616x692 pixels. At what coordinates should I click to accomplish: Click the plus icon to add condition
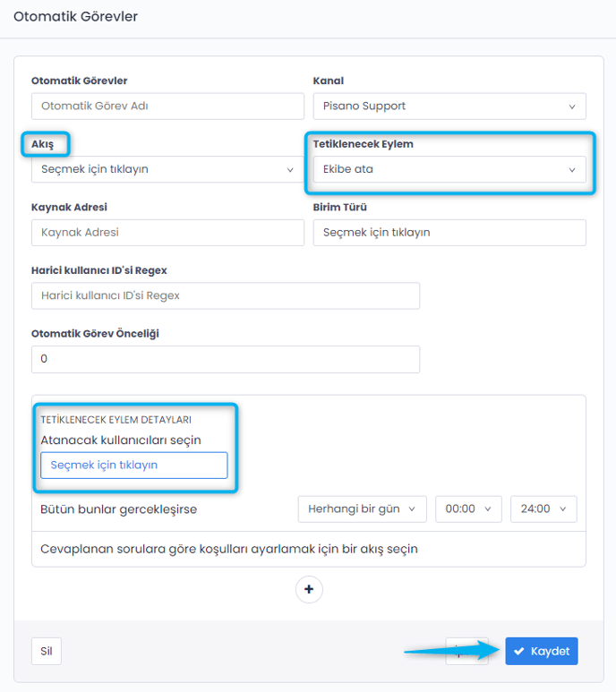pyautogui.click(x=309, y=590)
